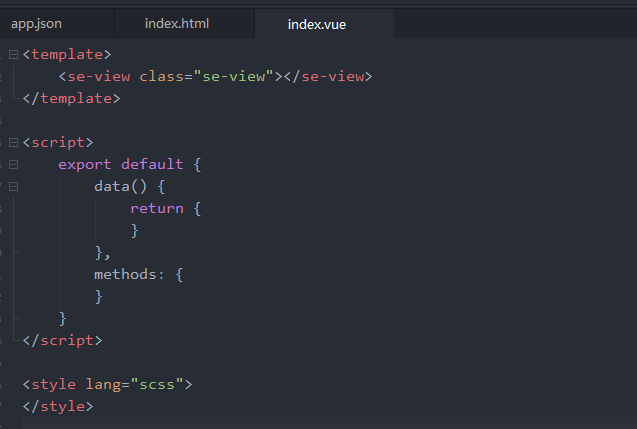Collapse the data() function fold marker
Image resolution: width=637 pixels, height=429 pixels.
(13, 186)
